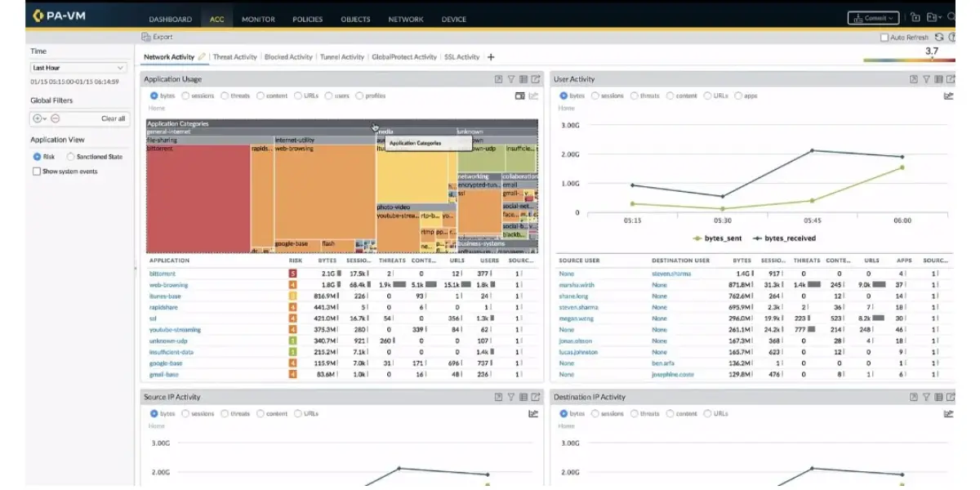Click the Source IP Activity export/jump icon
Screen dimensions: 980x490
536,397
